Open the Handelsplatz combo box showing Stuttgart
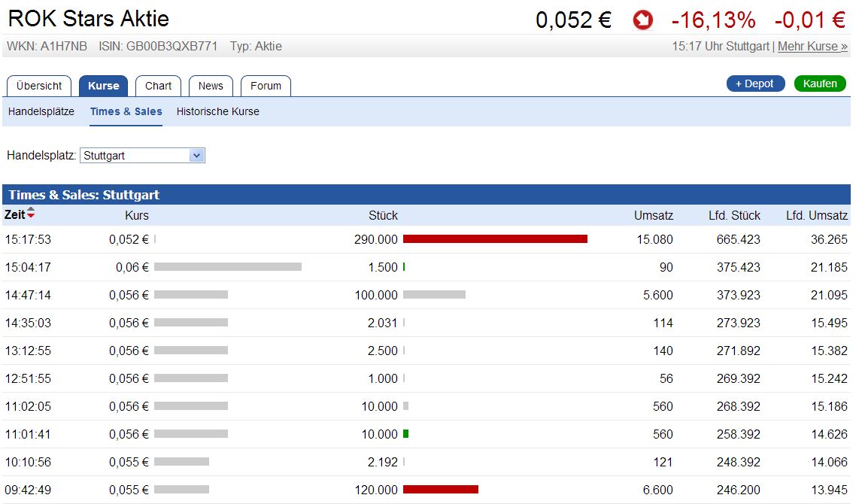The image size is (859, 504). click(143, 155)
